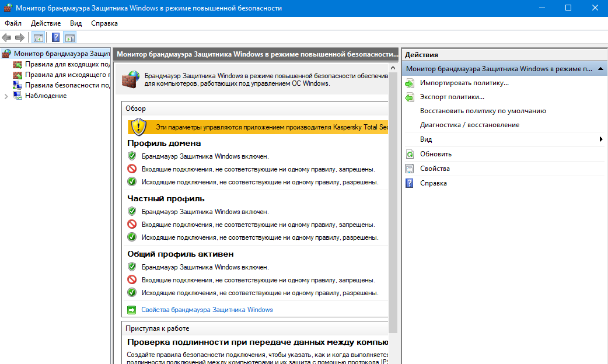Select Диагностика / восстановление action
Viewport: 608px width, 364px height.
tap(469, 125)
